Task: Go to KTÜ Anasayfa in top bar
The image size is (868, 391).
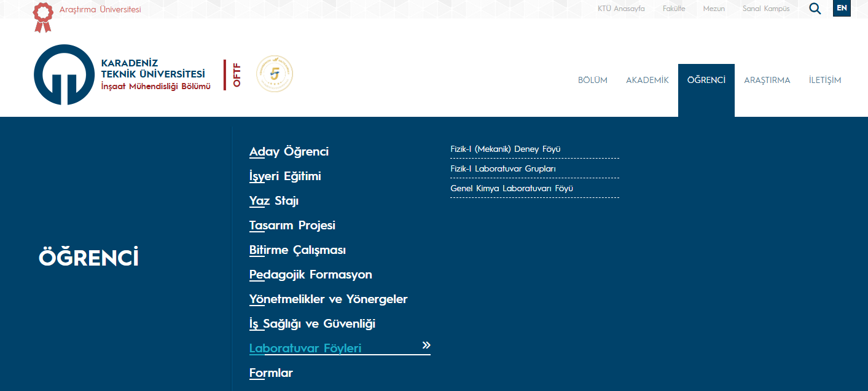Action: 621,9
